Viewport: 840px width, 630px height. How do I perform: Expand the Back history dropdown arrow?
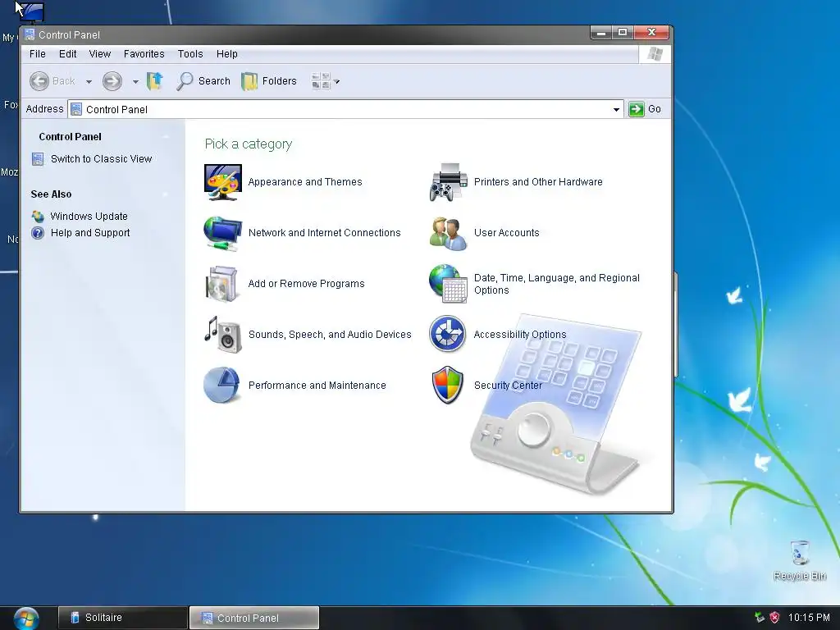click(89, 82)
